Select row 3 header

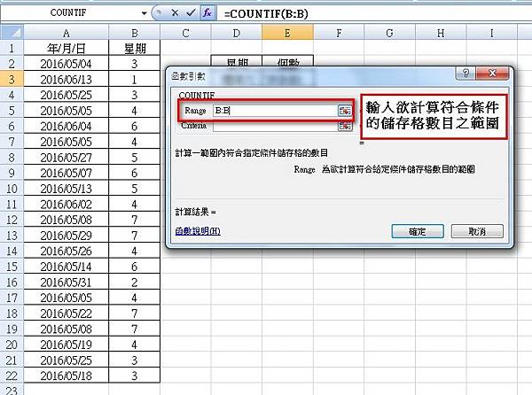(12, 80)
